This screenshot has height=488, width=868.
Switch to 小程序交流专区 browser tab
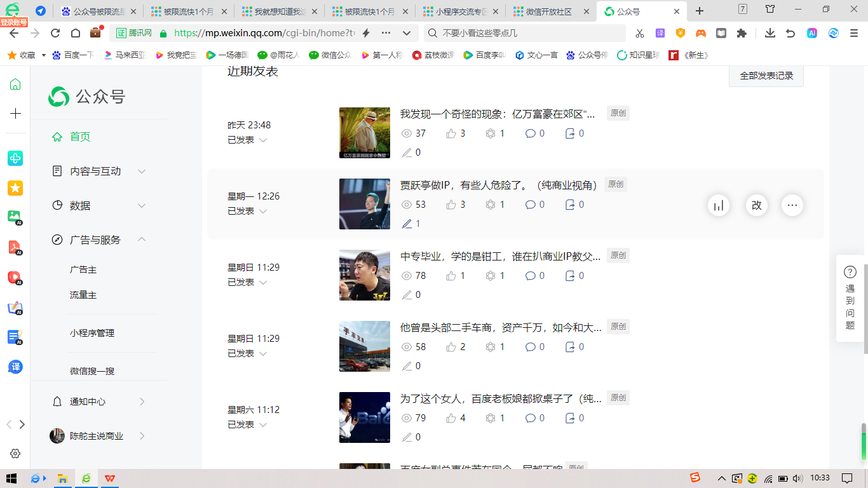[461, 11]
